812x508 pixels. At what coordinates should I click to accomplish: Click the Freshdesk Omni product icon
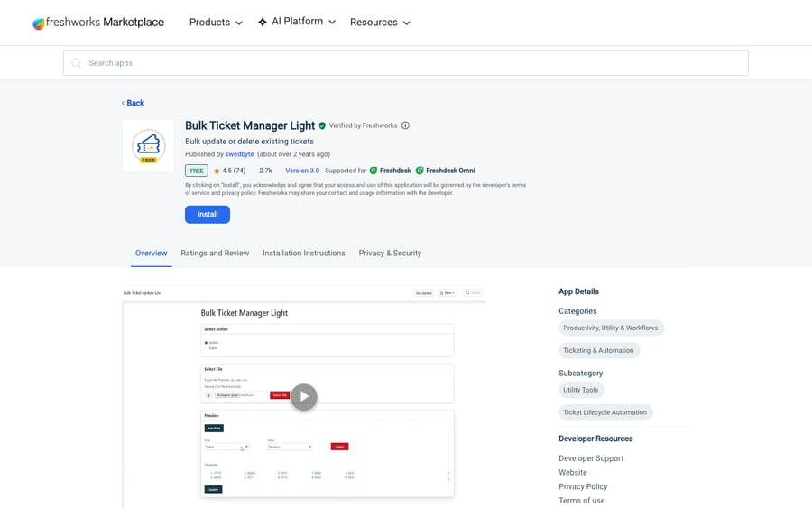point(420,171)
